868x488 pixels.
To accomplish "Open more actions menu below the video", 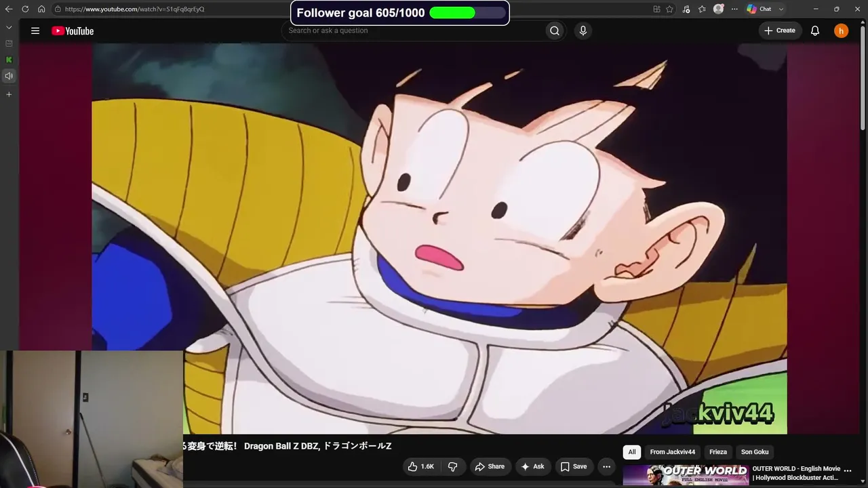I will click(606, 466).
